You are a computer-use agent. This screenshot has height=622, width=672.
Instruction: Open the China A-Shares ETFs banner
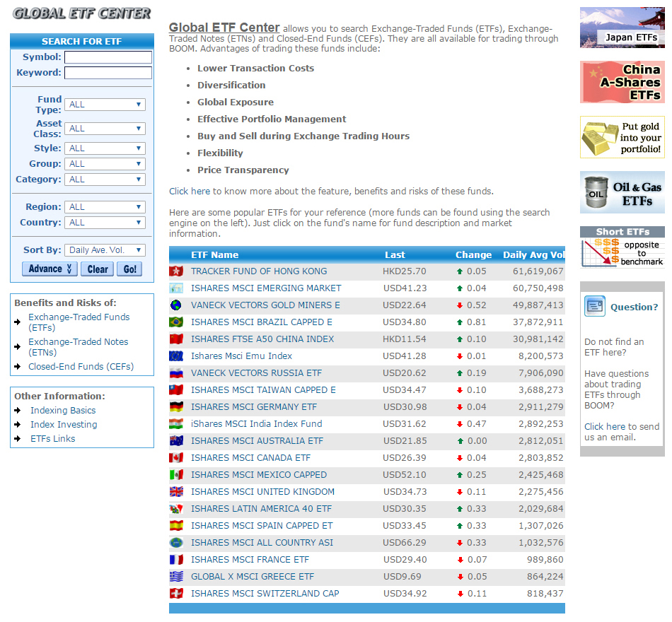[622, 82]
